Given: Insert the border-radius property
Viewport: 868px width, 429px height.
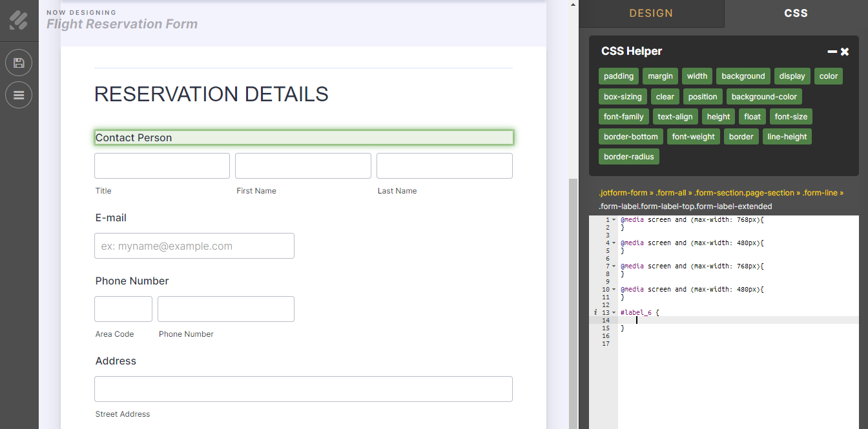Looking at the screenshot, I should 629,157.
